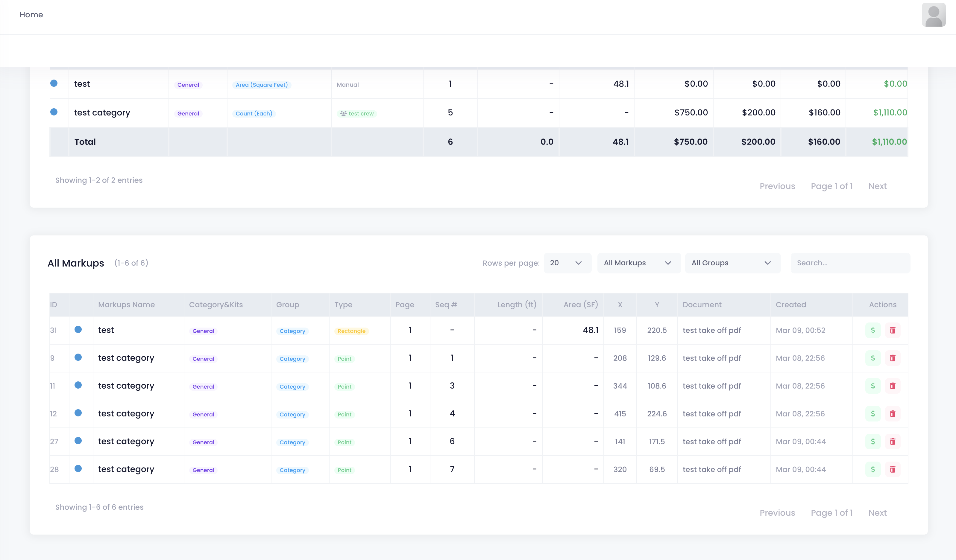This screenshot has width=956, height=560.
Task: Click the green dollar icon for markup ID 31
Action: pos(872,330)
